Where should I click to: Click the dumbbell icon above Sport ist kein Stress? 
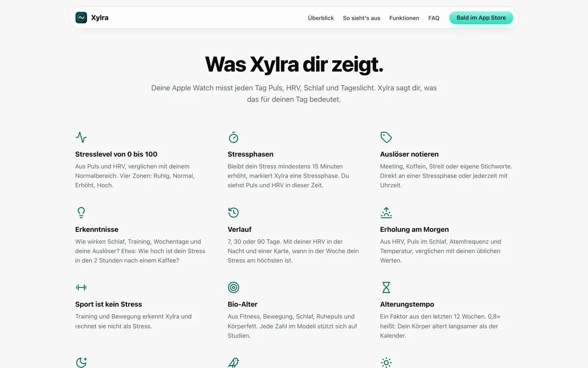[81, 287]
